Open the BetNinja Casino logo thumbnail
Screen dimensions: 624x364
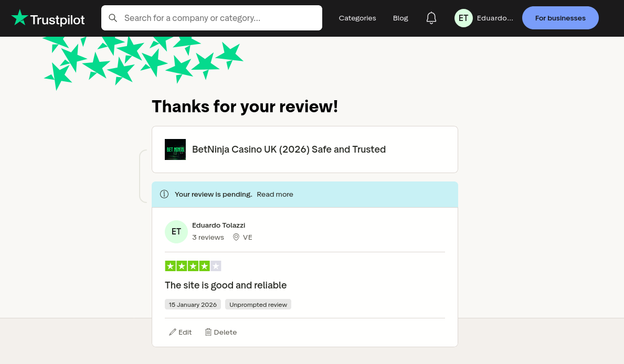[x=175, y=149]
